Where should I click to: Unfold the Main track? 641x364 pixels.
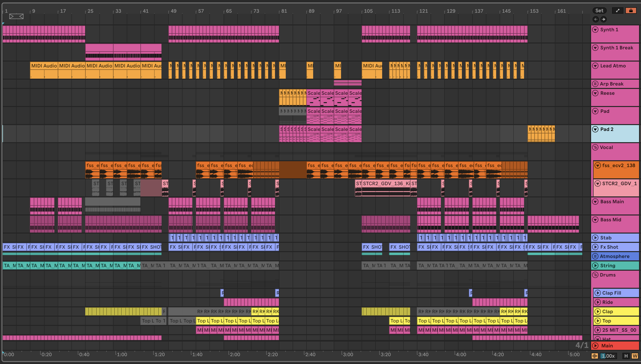click(x=595, y=346)
